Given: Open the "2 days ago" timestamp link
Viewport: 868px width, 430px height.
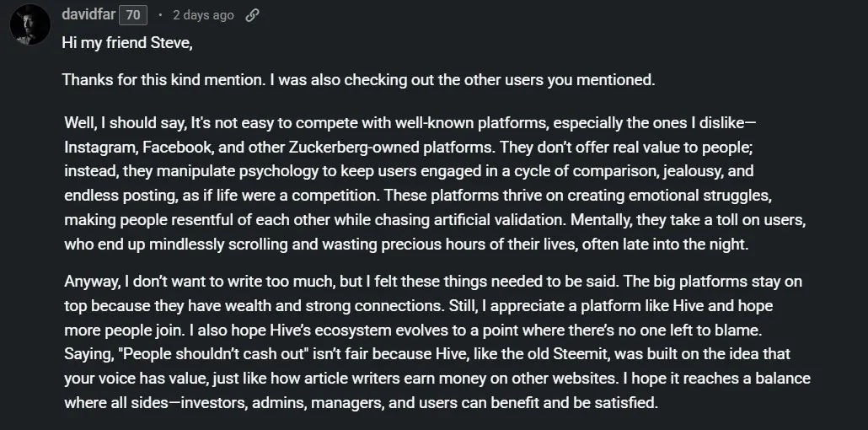Looking at the screenshot, I should click(203, 15).
